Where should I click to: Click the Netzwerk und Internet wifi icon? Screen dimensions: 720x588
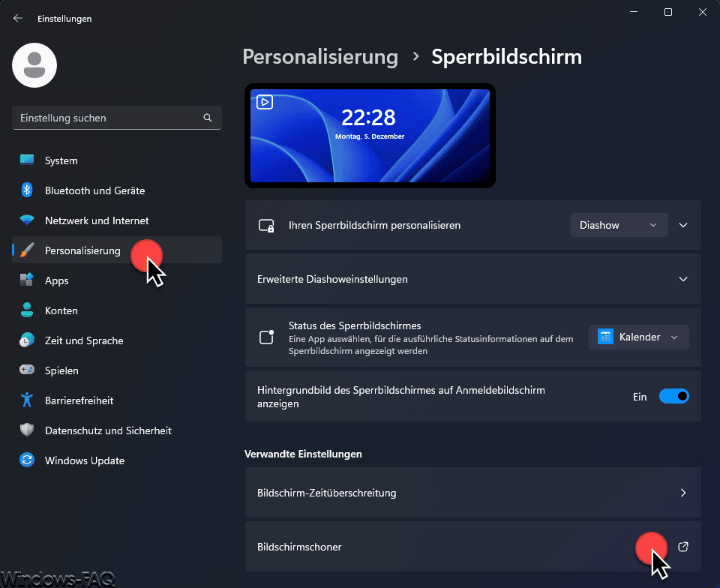(x=27, y=220)
